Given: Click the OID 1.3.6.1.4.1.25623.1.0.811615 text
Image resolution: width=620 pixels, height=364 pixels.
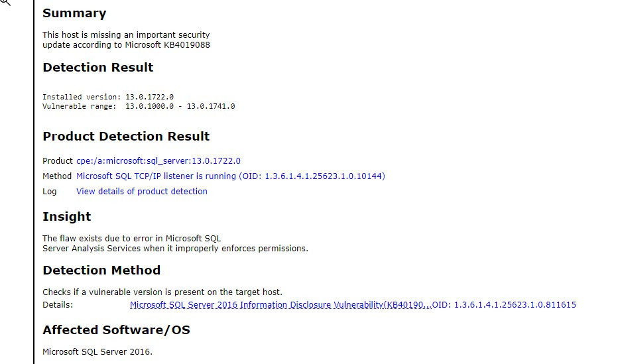Looking at the screenshot, I should (x=504, y=305).
